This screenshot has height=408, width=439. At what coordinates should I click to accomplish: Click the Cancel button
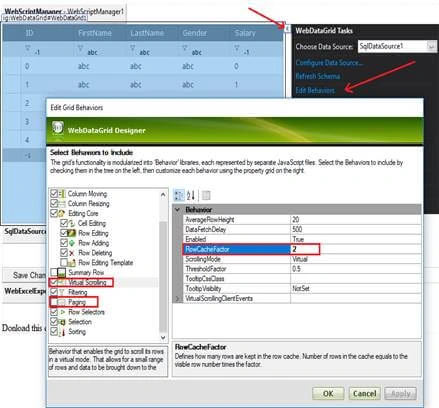pyautogui.click(x=364, y=394)
